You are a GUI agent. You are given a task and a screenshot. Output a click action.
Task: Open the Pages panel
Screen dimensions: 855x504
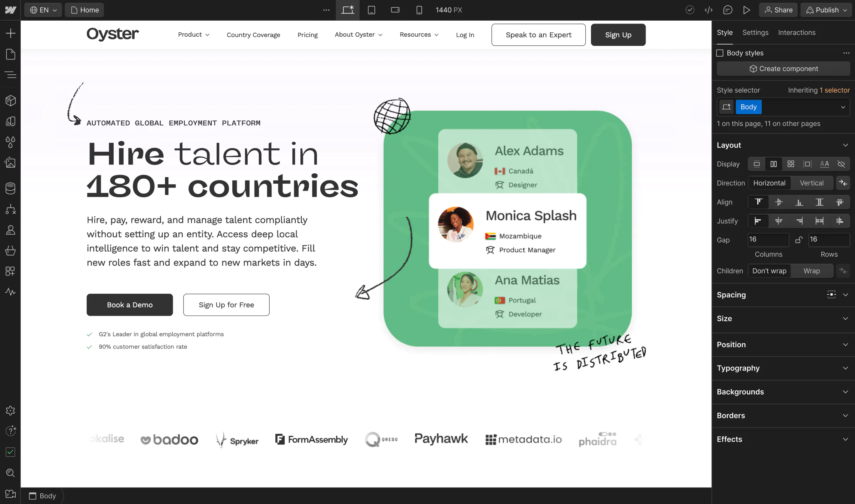[10, 54]
